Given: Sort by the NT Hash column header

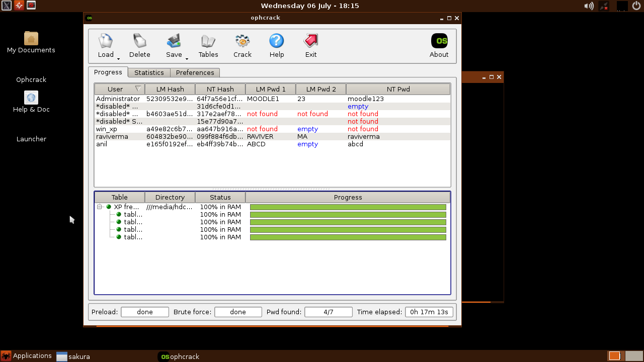Looking at the screenshot, I should pos(220,89).
